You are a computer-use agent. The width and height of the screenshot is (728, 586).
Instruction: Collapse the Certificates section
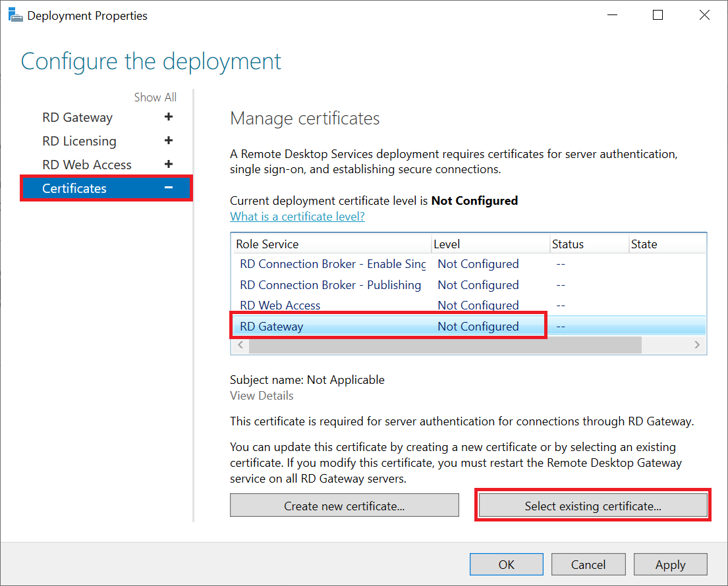169,188
